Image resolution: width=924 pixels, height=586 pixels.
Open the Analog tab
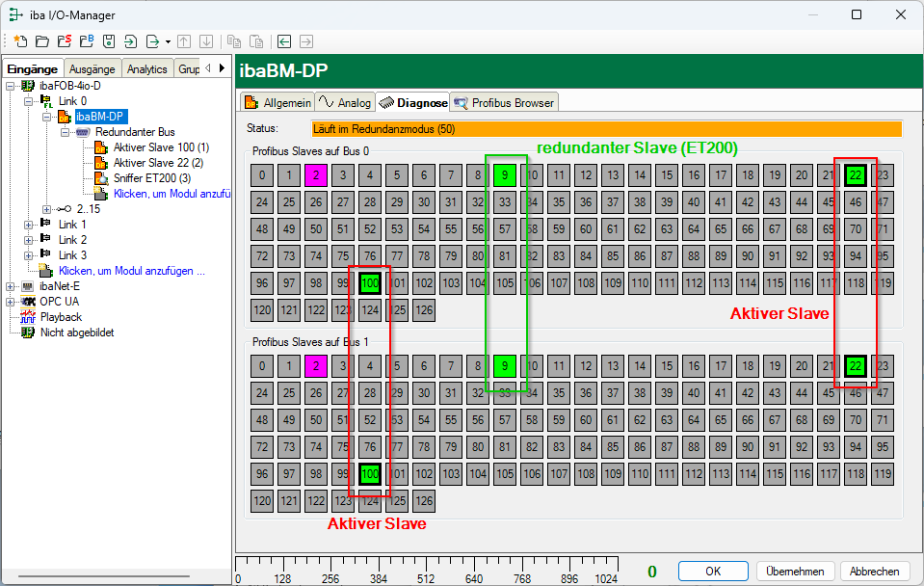(x=345, y=102)
